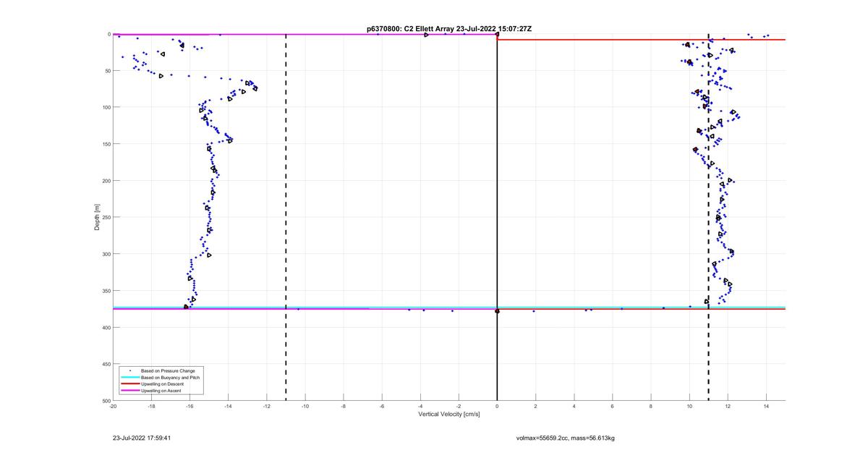Click the depth-axis tick label '150'
Viewport: 868px width, 450px height.
pos(106,144)
